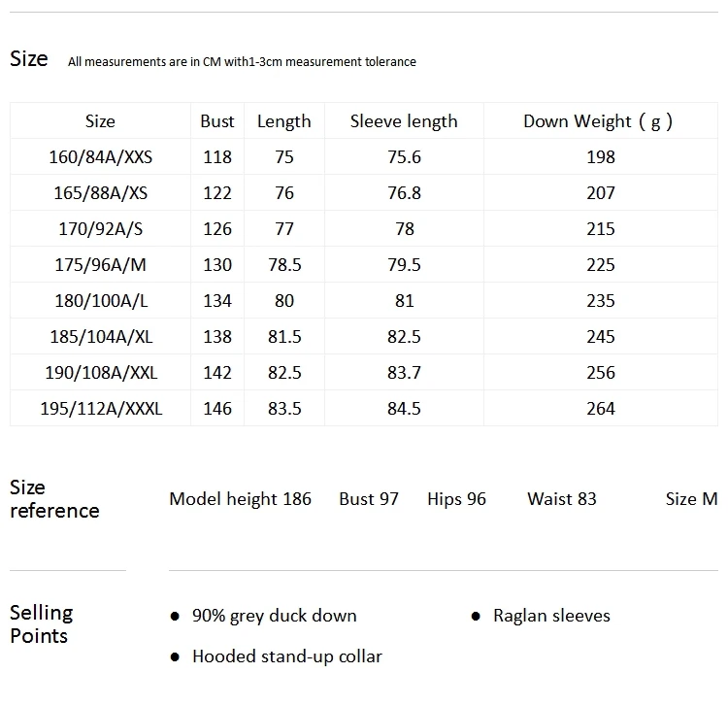Select the 175/96A/M size cell
This screenshot has width=728, height=706.
[100, 265]
